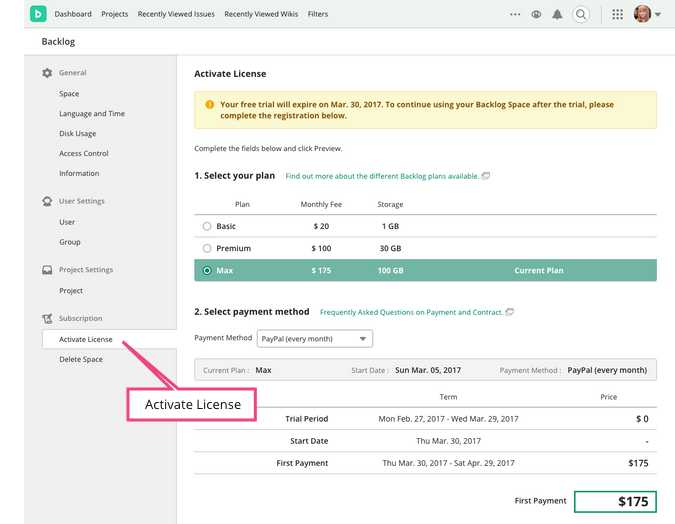Expand the user account dropdown arrow
This screenshot has height=524, width=675.
tap(657, 14)
